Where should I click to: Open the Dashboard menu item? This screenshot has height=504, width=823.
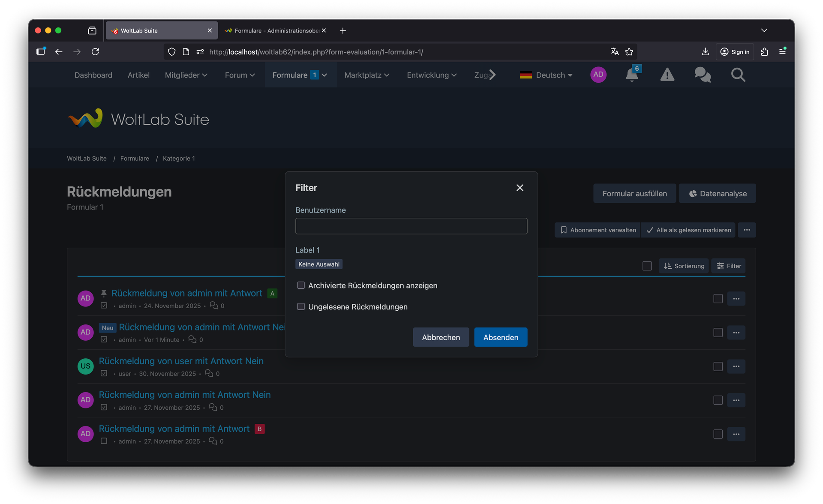coord(93,75)
